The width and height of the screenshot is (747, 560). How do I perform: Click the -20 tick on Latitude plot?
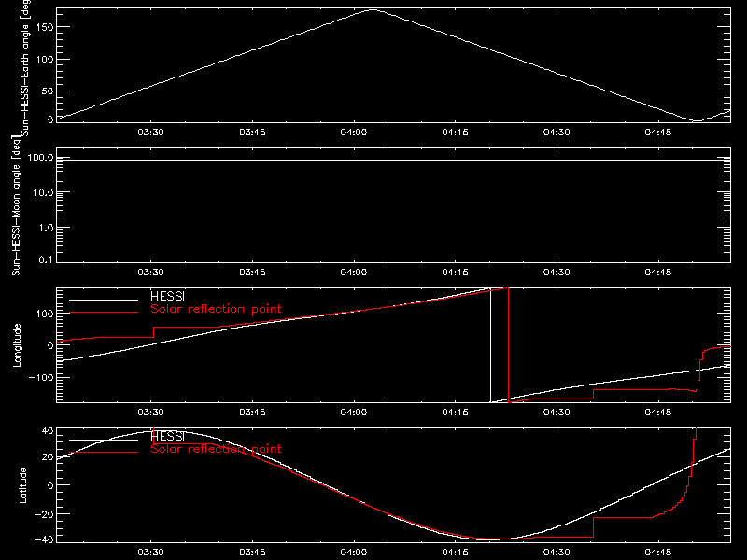(44, 514)
